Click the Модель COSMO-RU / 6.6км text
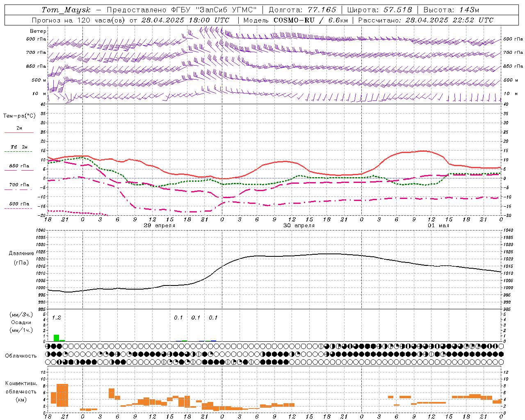Viewport: 525px width, 420px height. tap(295, 20)
